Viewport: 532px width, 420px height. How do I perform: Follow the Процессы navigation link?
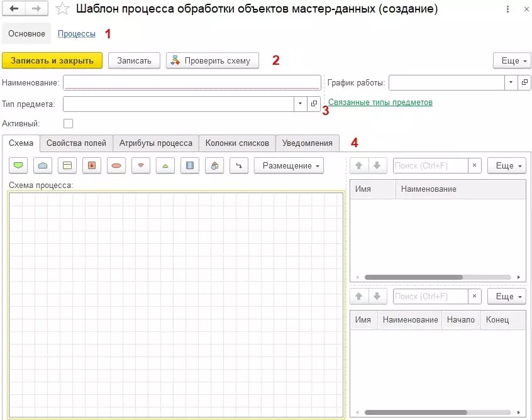(76, 33)
